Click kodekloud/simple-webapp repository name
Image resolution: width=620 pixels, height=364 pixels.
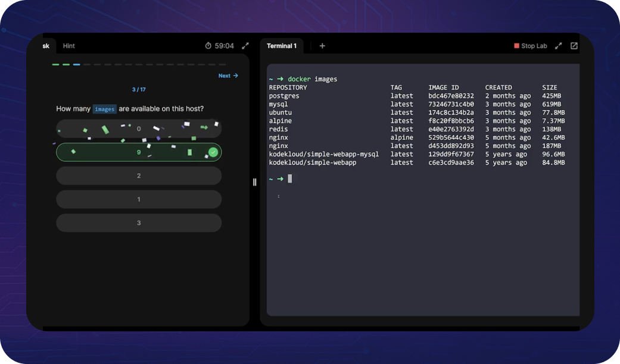312,162
